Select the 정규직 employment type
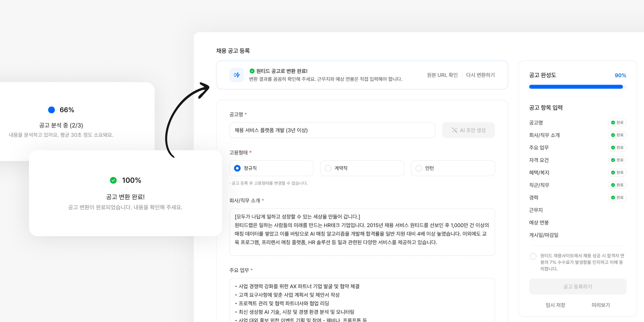Viewport: 644px width, 322px height. (x=272, y=168)
